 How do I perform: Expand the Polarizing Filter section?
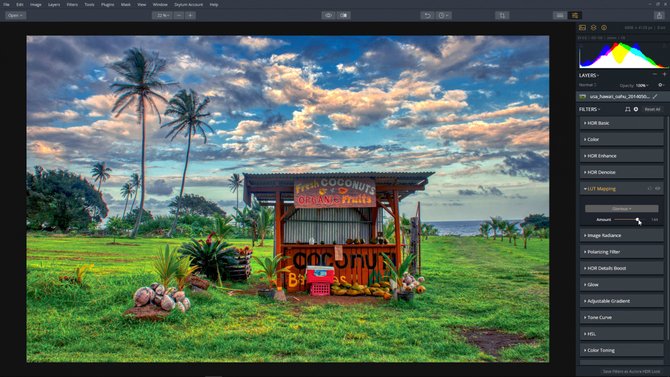click(622, 252)
